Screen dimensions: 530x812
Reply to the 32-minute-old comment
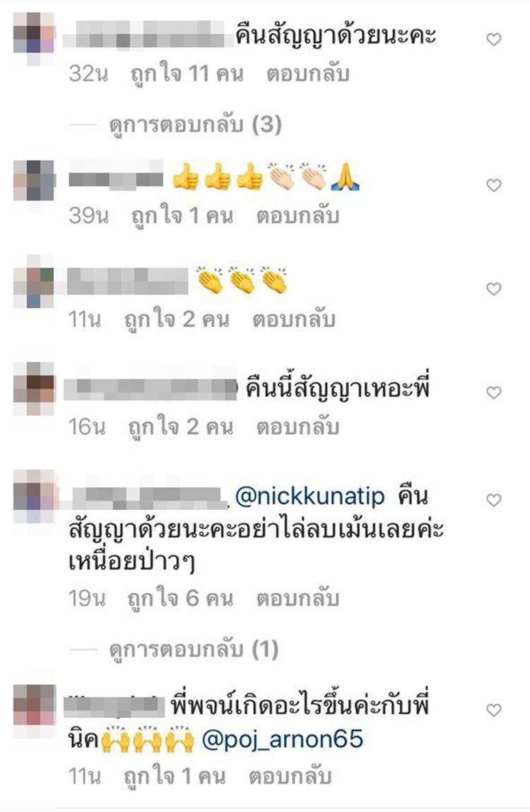307,74
